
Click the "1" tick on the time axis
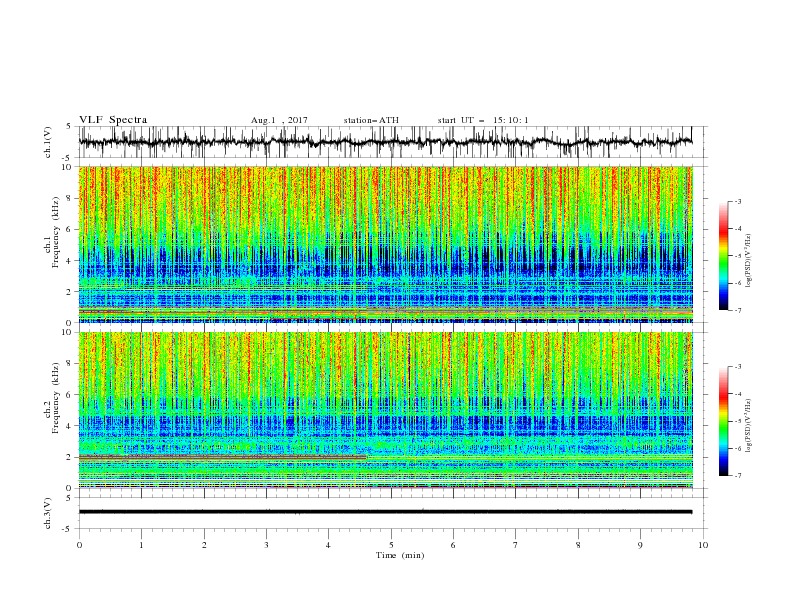tap(141, 545)
